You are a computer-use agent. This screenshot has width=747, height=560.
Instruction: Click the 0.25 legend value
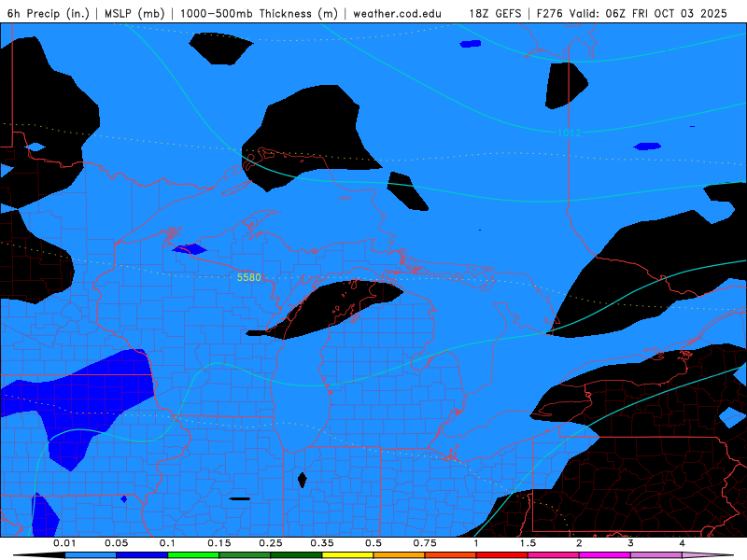click(271, 543)
